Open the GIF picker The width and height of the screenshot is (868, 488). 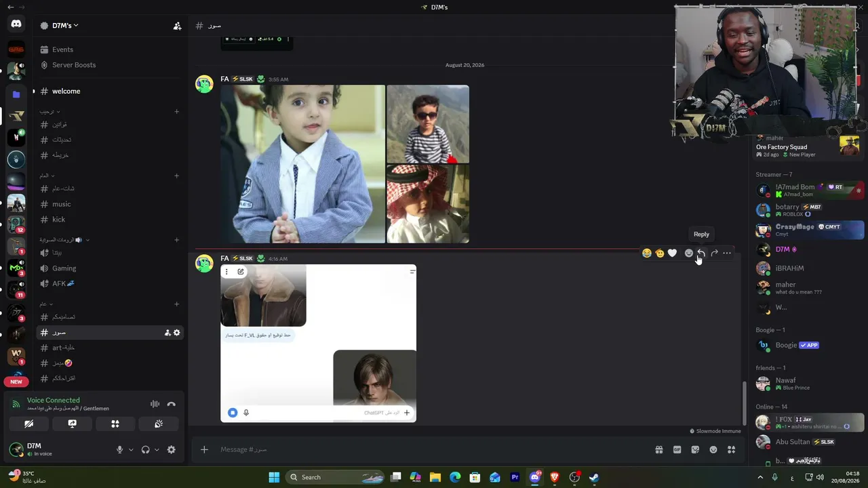(677, 449)
